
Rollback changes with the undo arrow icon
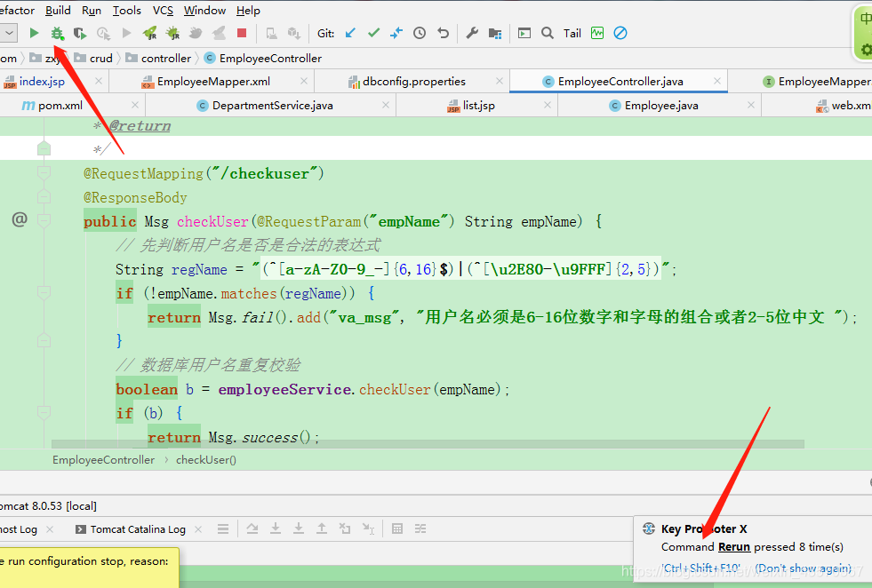pyautogui.click(x=443, y=34)
